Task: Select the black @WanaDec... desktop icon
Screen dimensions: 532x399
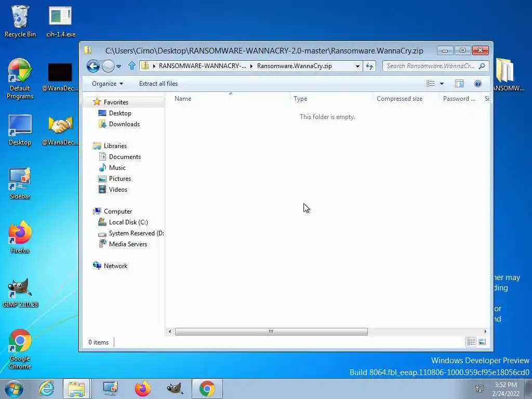Action: pyautogui.click(x=60, y=77)
